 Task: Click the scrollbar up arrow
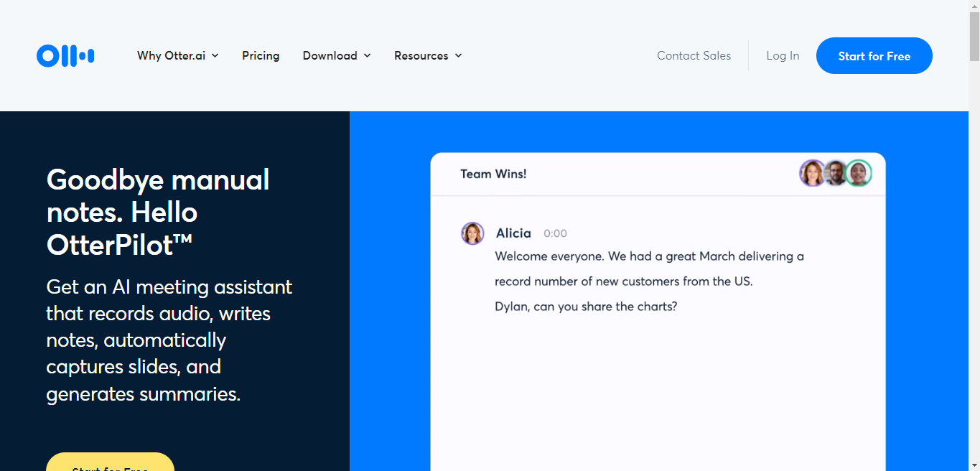tap(974, 6)
